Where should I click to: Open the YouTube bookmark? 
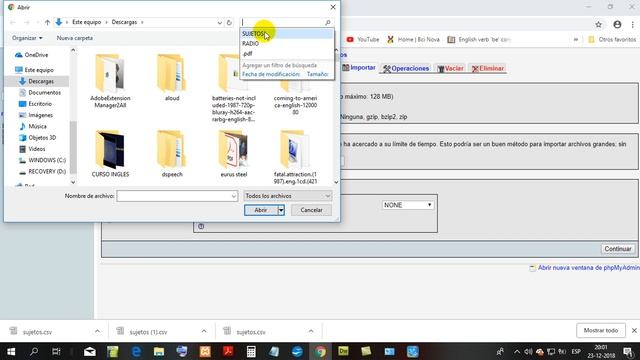(363, 40)
